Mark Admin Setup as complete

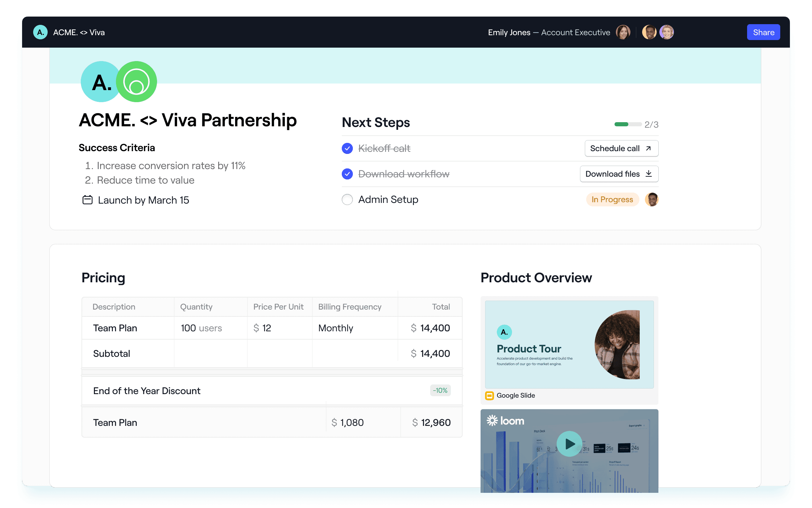tap(347, 199)
